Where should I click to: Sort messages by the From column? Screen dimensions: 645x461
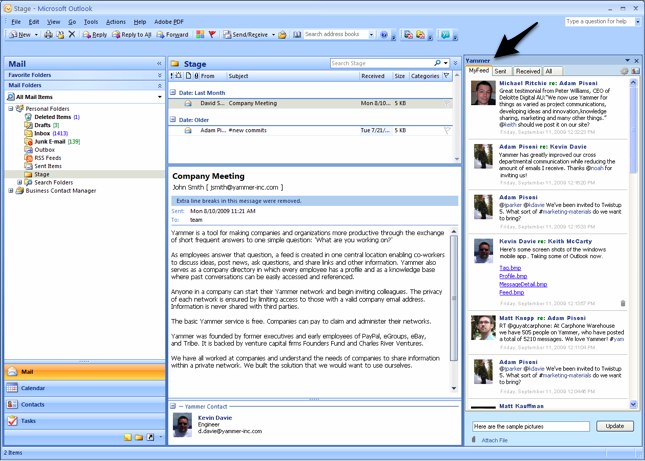[213, 76]
